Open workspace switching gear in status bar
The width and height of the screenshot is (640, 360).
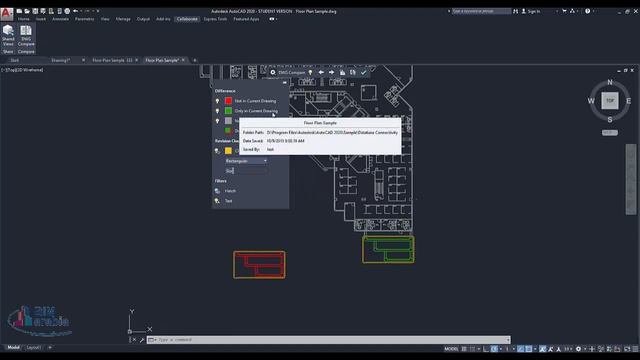[578, 349]
